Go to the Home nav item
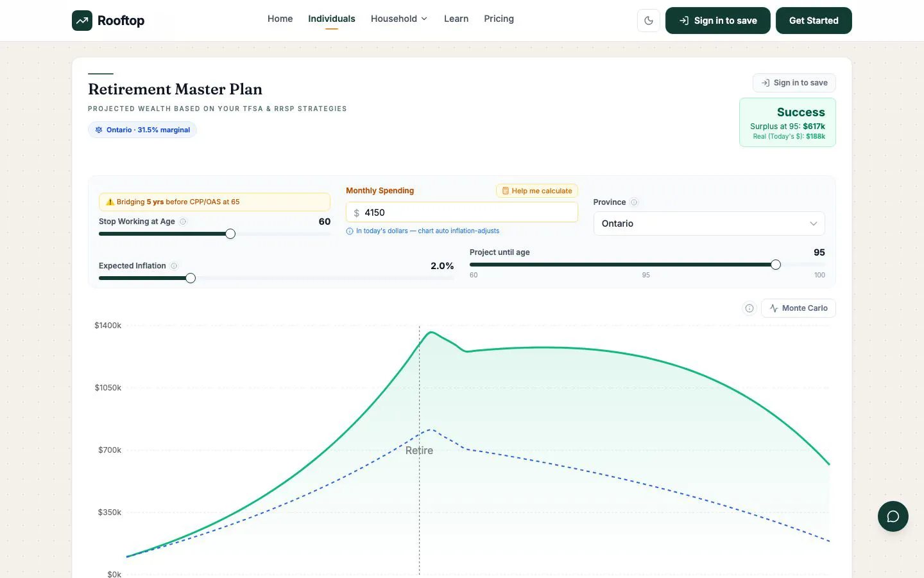Viewport: 924px width, 578px height. [280, 19]
